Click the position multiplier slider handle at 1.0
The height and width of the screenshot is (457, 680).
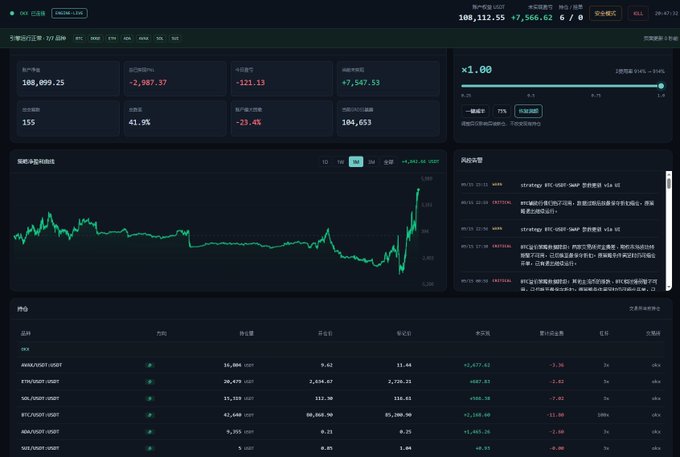[x=661, y=86]
